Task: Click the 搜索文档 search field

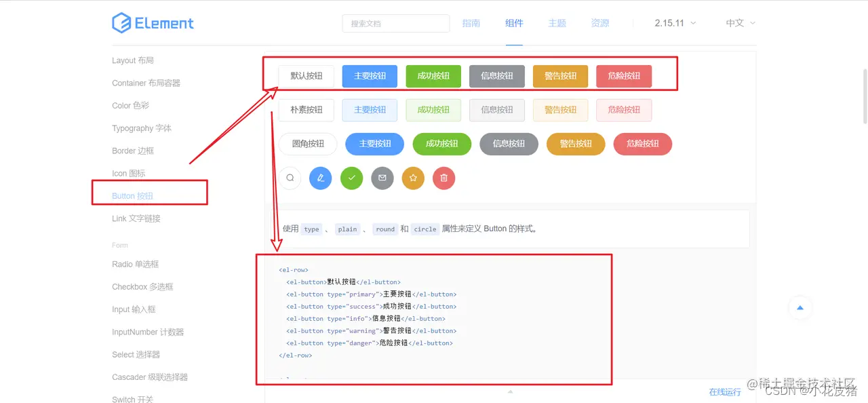Action: [x=396, y=23]
